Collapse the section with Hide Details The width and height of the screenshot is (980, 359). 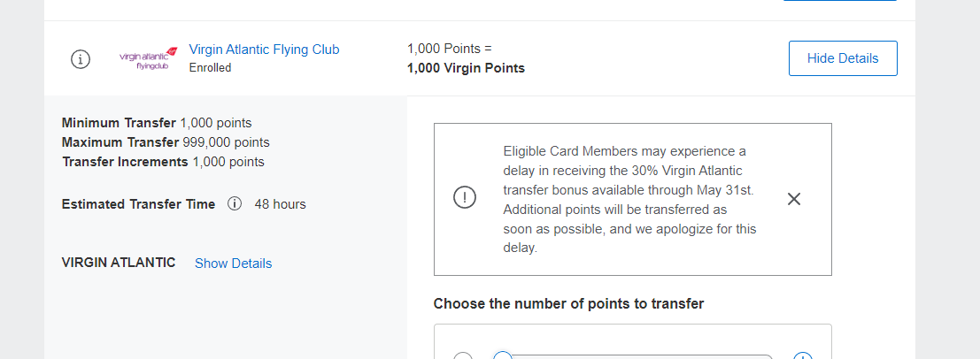tap(842, 58)
